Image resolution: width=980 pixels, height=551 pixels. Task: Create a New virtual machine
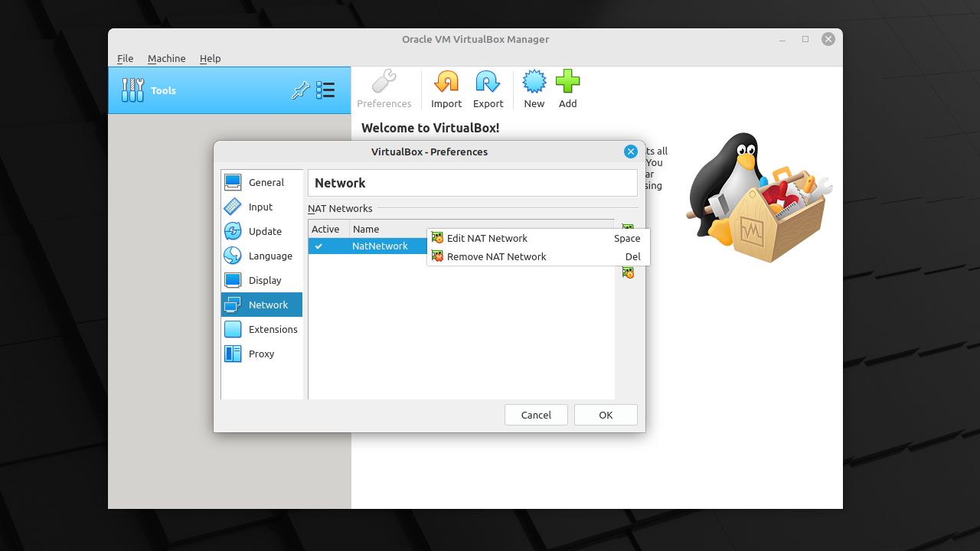coord(534,90)
